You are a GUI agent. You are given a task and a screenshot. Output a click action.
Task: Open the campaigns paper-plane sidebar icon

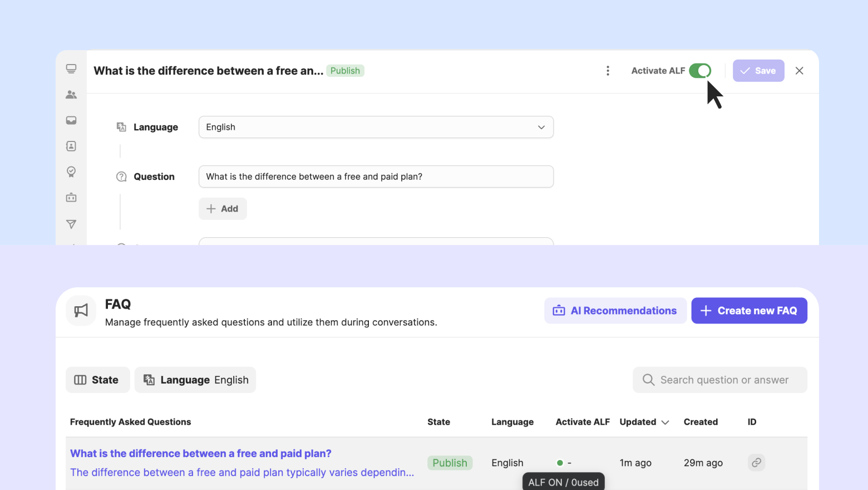71,224
